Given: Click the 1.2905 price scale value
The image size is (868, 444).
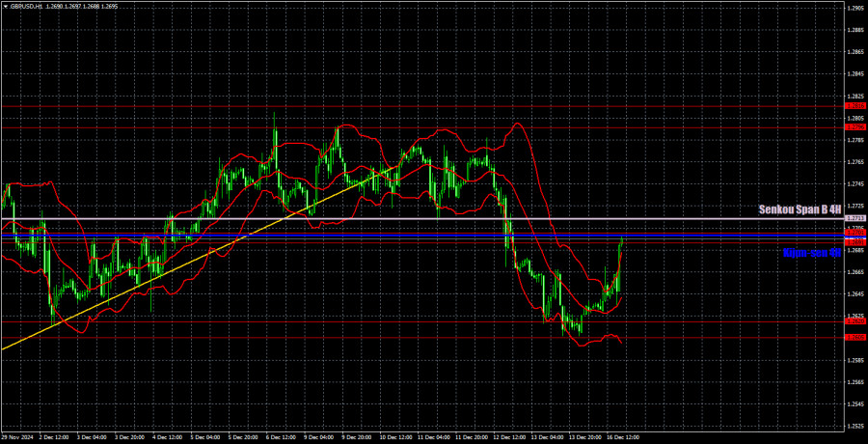Looking at the screenshot, I should pyautogui.click(x=854, y=8).
